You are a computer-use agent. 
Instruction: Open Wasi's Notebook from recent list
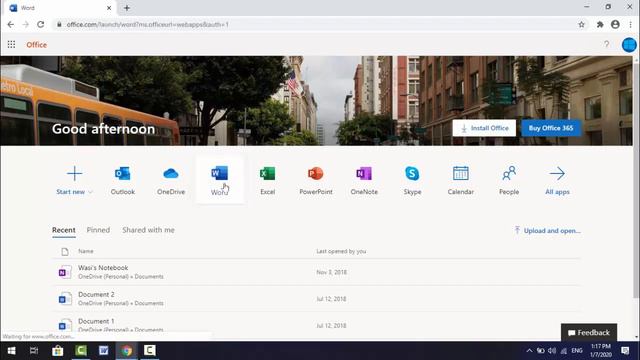(x=316, y=272)
